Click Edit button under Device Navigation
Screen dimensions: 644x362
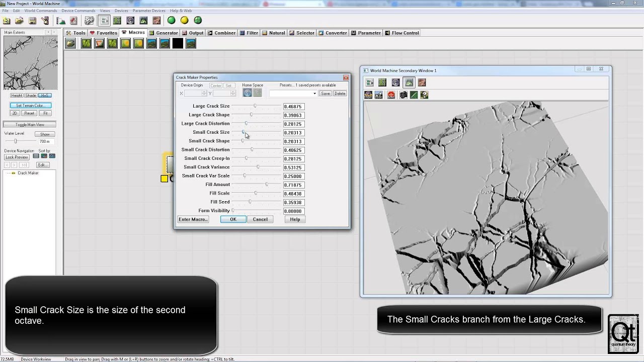click(42, 165)
